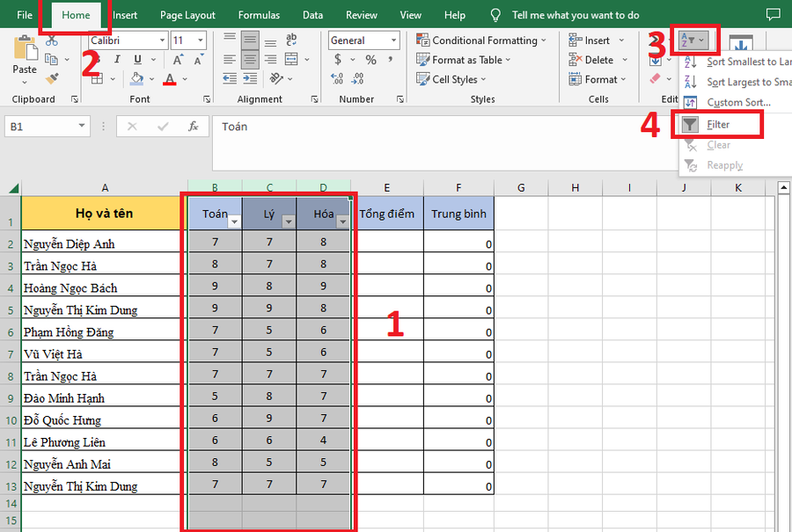Open the font size 11 dropdown

[x=201, y=40]
